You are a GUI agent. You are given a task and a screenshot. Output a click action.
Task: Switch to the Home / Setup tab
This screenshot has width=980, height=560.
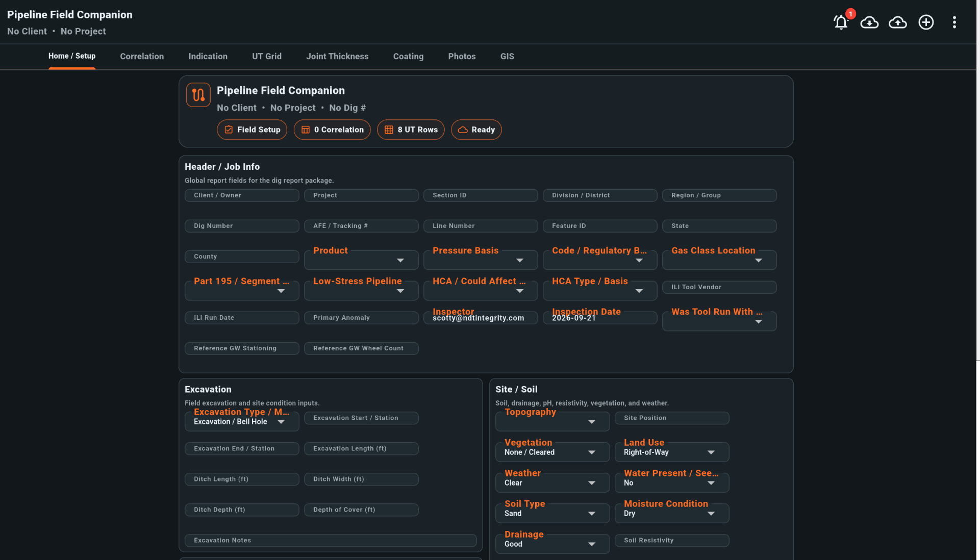point(72,56)
